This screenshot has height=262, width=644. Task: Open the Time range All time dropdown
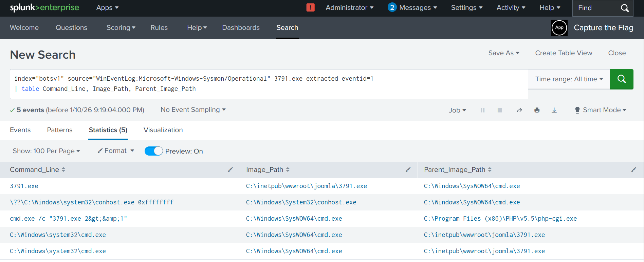(569, 79)
